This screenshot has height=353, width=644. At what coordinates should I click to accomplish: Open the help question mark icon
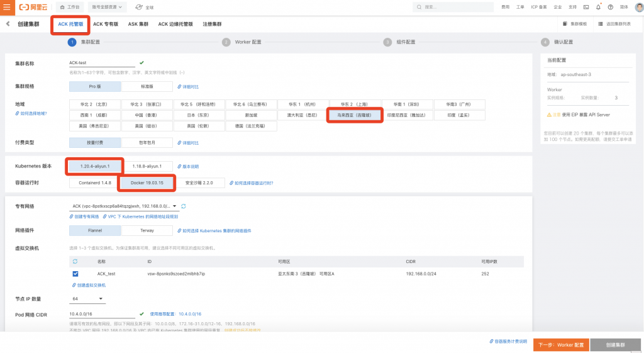(611, 7)
